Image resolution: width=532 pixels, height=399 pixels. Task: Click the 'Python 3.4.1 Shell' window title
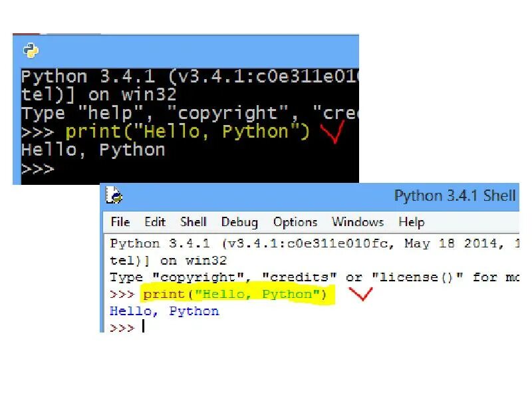click(x=455, y=196)
